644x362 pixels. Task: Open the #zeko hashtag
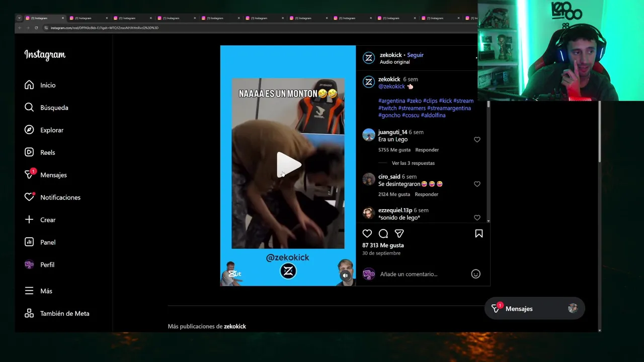tap(414, 101)
